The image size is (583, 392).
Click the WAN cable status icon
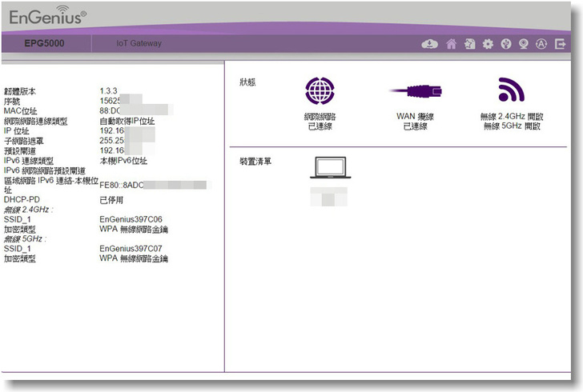click(x=416, y=91)
